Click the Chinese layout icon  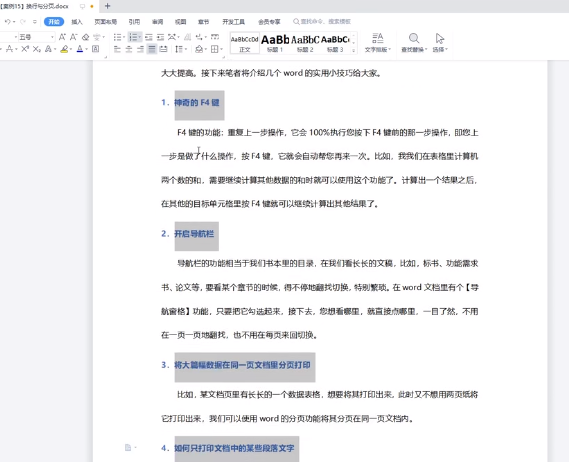coord(172,37)
